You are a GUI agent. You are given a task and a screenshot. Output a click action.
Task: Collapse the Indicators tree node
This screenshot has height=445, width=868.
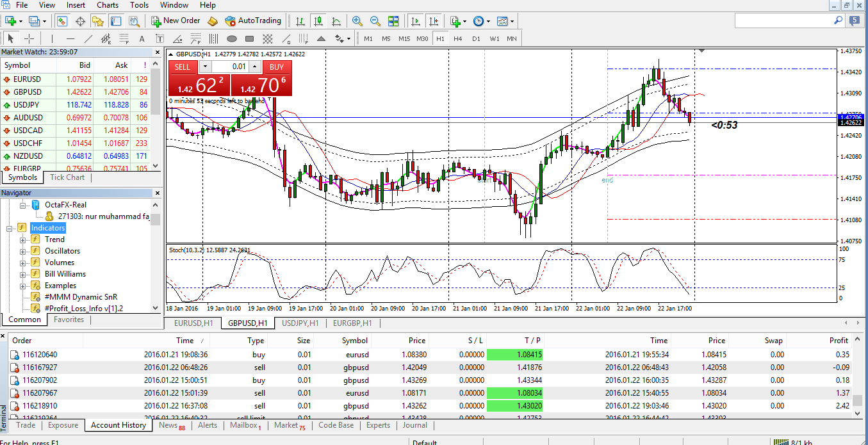coord(10,228)
